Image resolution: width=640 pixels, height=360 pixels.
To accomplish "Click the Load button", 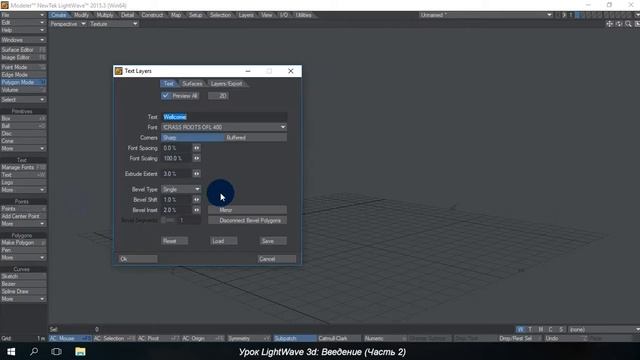I will pyautogui.click(x=224, y=241).
